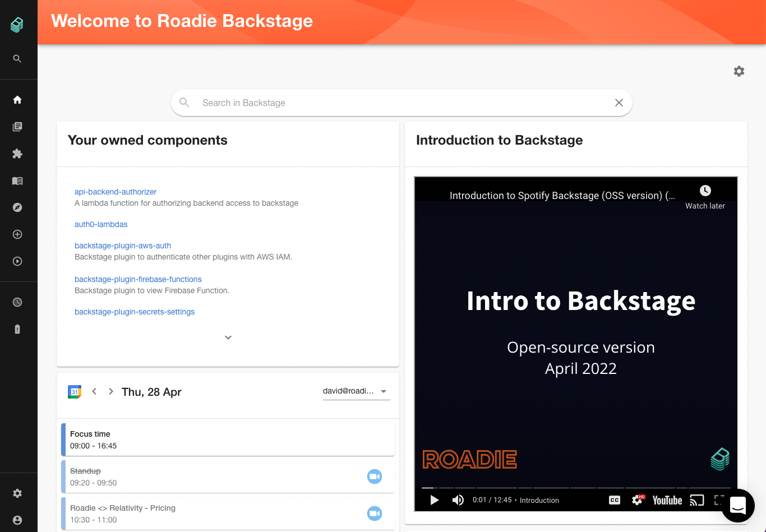Click the battery alert icon in sidebar
The width and height of the screenshot is (766, 532).
point(17,329)
